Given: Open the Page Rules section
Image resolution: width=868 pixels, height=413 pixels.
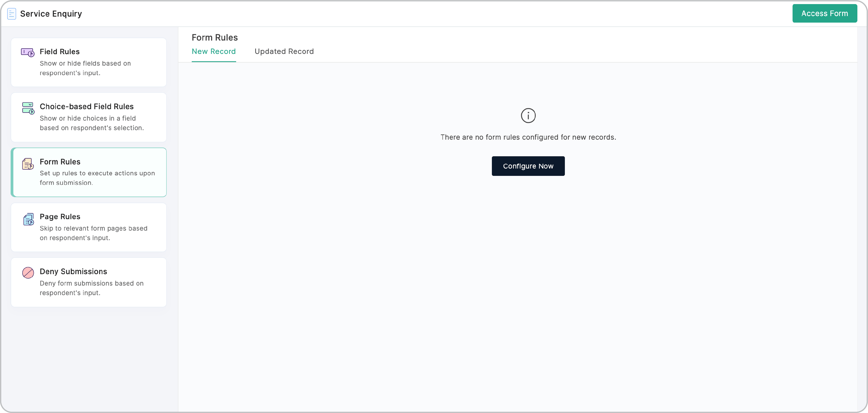Looking at the screenshot, I should [89, 227].
